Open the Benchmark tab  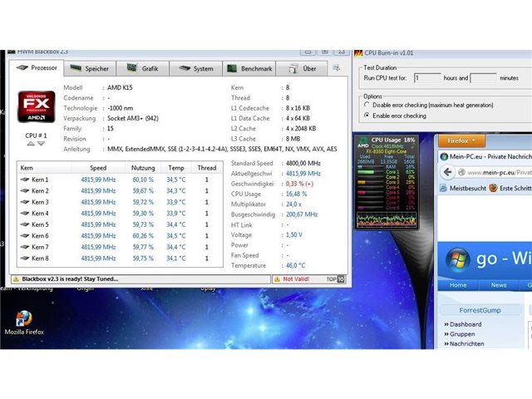[249, 68]
